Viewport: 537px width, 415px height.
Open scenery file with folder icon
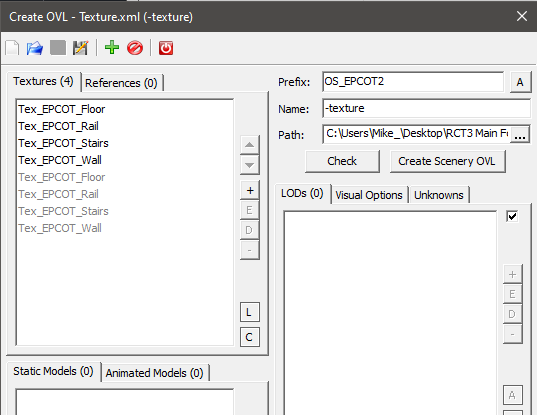point(35,48)
